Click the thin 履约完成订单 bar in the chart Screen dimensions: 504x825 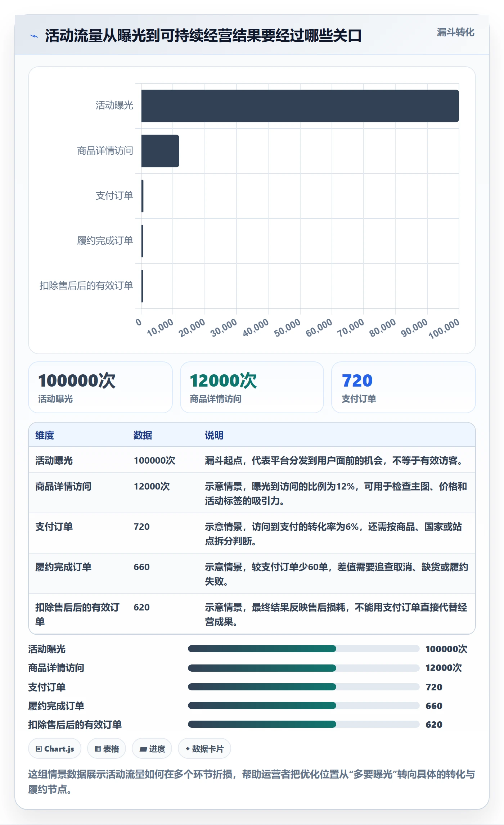tap(142, 241)
